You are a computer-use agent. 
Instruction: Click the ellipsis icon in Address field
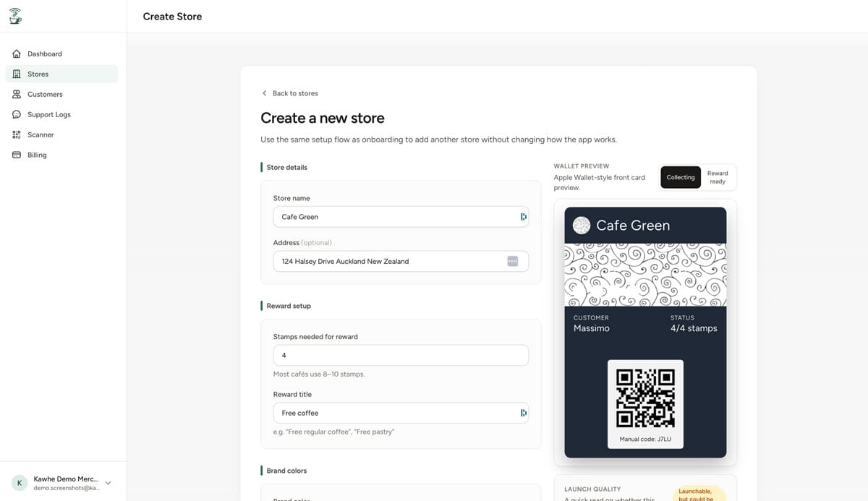point(512,261)
